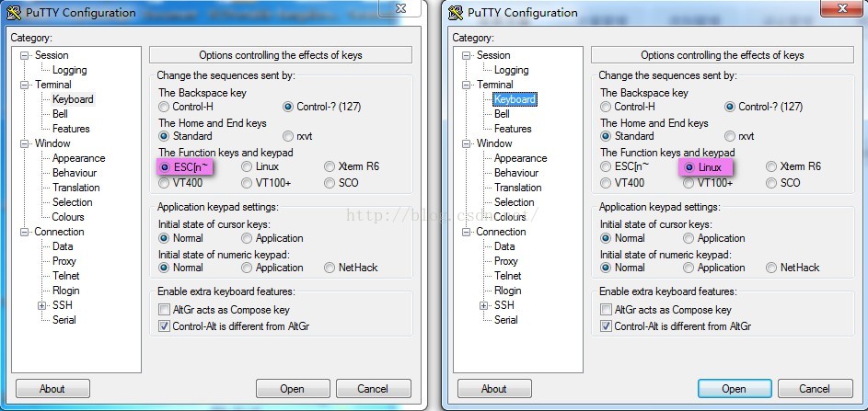Click Open button in left window
The width and height of the screenshot is (868, 411).
click(x=293, y=389)
